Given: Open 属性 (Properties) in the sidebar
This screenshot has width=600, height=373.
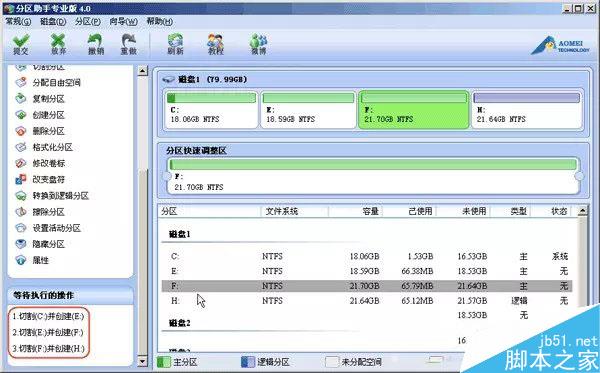Looking at the screenshot, I should 32,260.
